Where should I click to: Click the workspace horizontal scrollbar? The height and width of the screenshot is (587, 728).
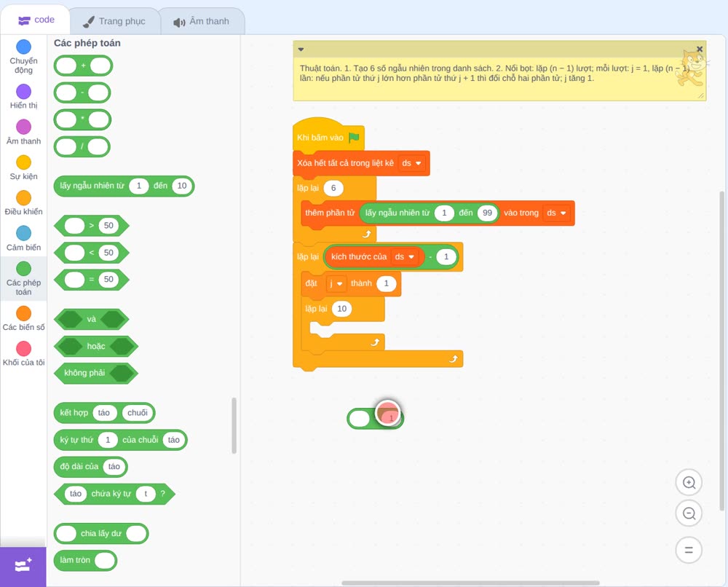point(470,583)
